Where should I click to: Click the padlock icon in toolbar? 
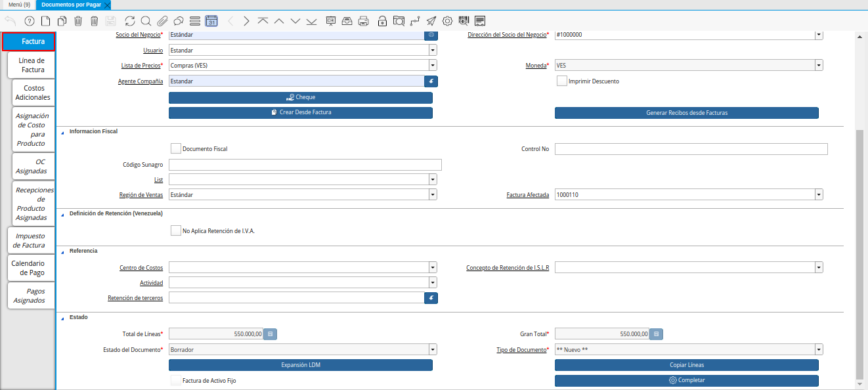point(382,21)
